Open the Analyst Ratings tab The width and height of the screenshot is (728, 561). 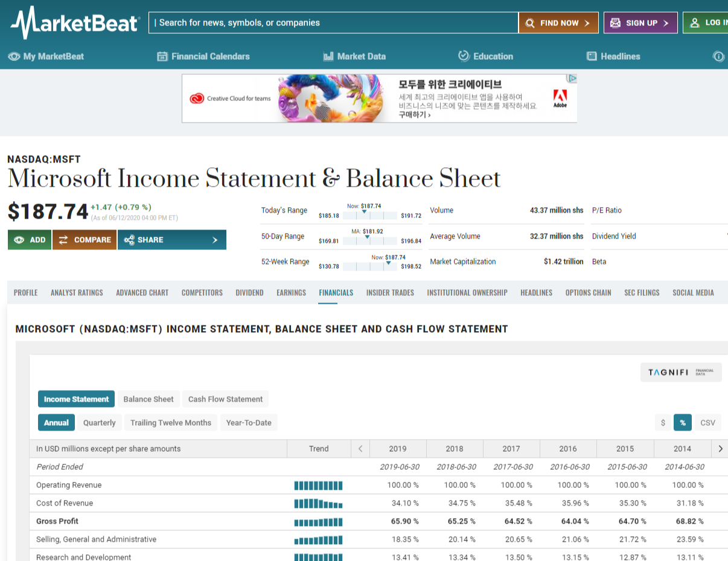coord(77,292)
